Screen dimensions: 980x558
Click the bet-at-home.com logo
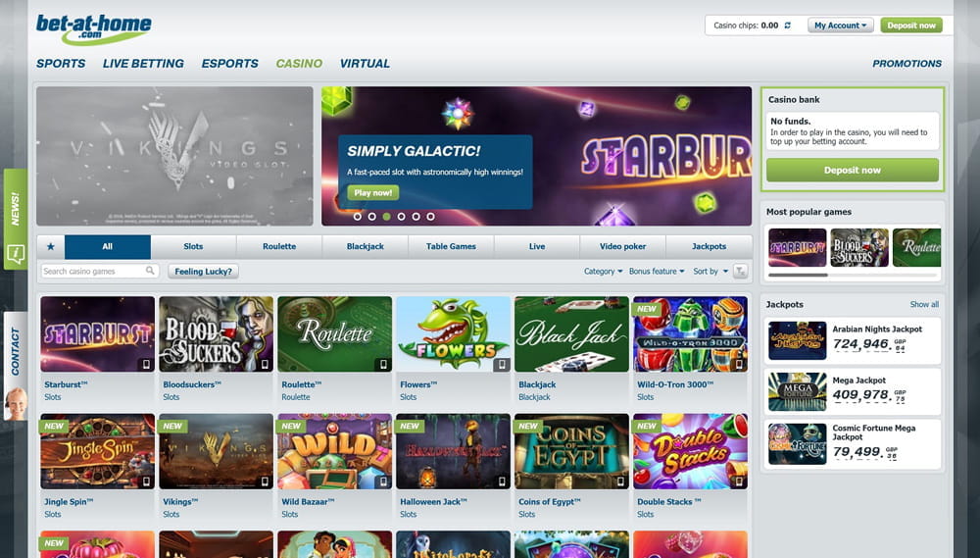tap(94, 28)
